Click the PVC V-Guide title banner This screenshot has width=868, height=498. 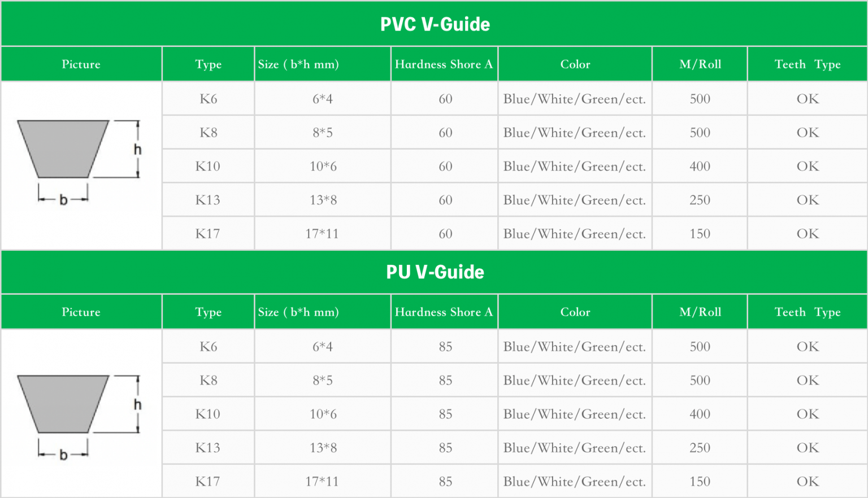click(434, 24)
